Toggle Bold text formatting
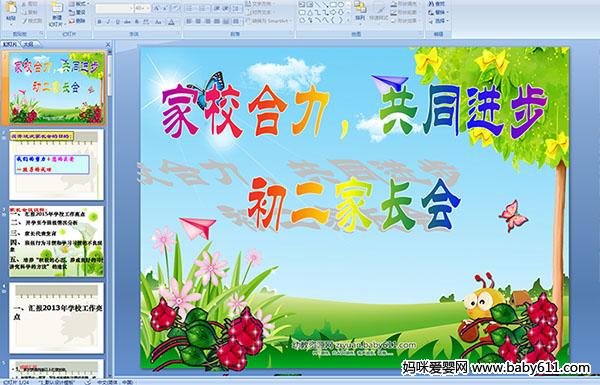 click(x=99, y=22)
